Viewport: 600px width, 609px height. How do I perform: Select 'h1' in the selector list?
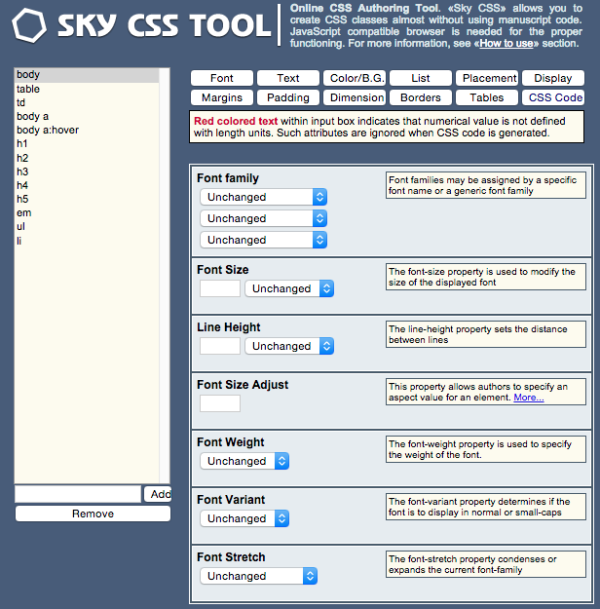[87, 144]
